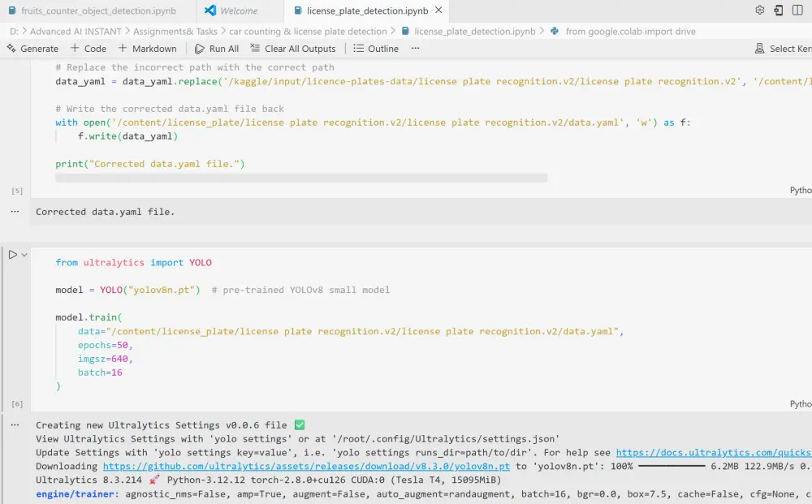812x504 pixels.
Task: Split the editor with layout icon
Action: 797,11
